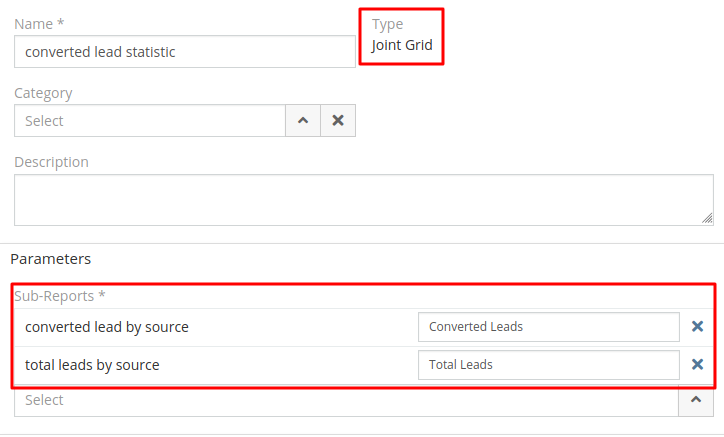Click the Sub-Reports field label
Screen dimensions: 724x437
point(59,296)
